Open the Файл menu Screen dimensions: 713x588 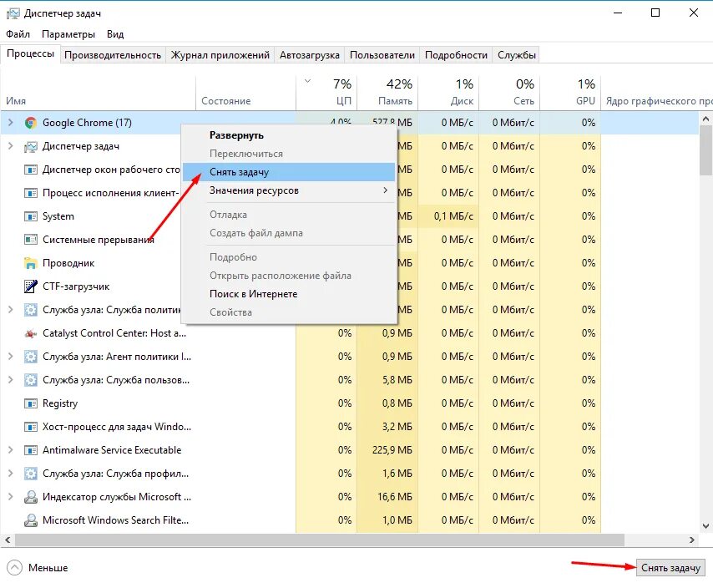coord(18,34)
